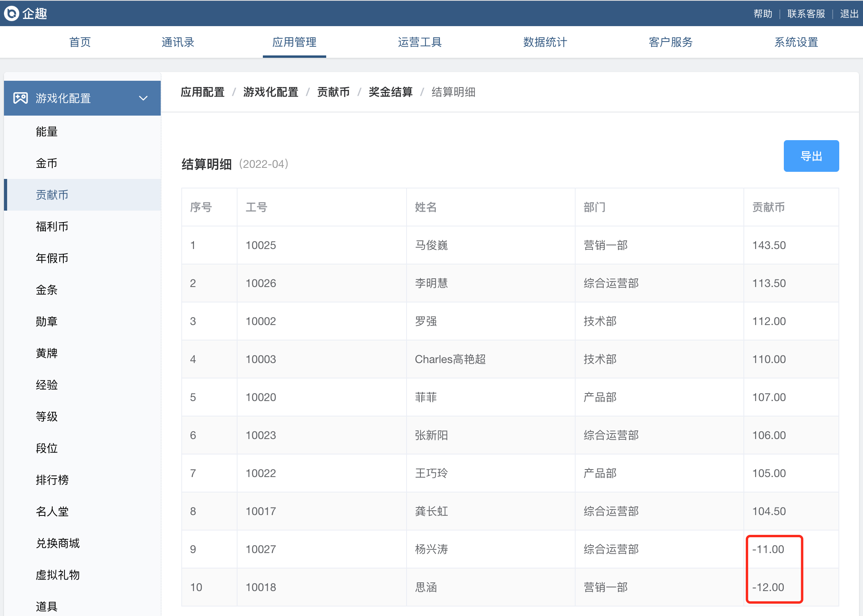Click employee number 10026
Screen dimensions: 863x616
[x=261, y=283]
